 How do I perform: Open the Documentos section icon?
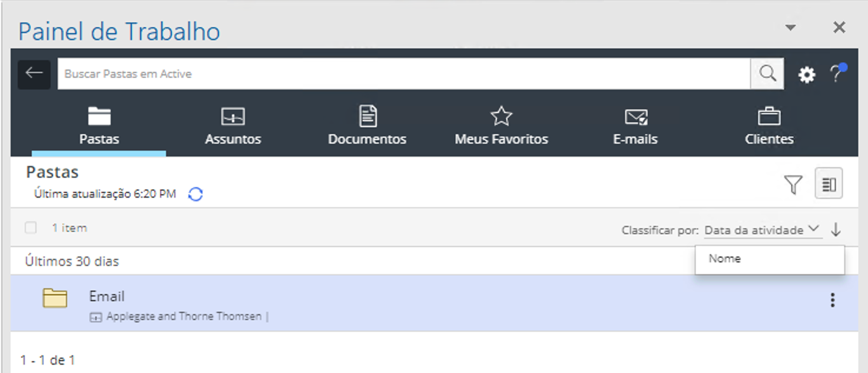[366, 116]
